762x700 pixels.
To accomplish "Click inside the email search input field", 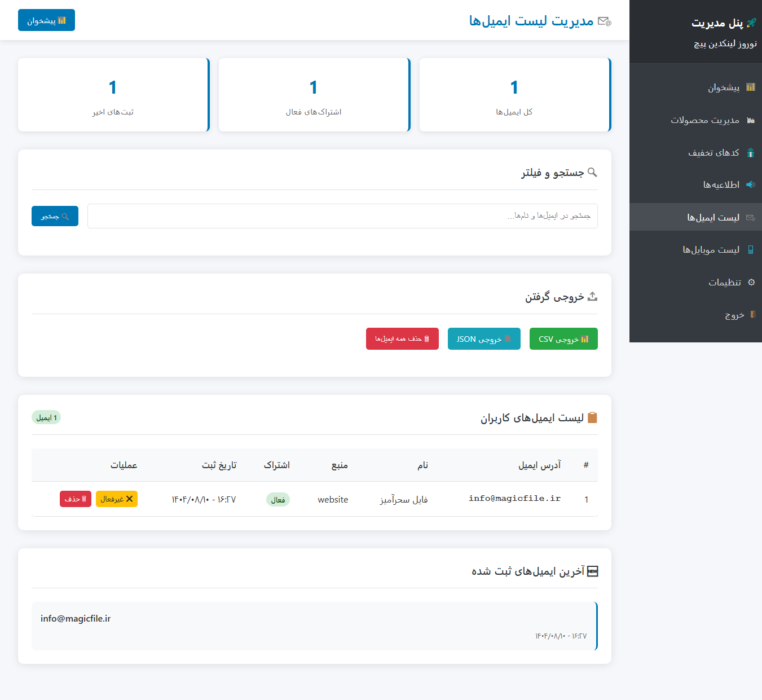I will [x=342, y=216].
